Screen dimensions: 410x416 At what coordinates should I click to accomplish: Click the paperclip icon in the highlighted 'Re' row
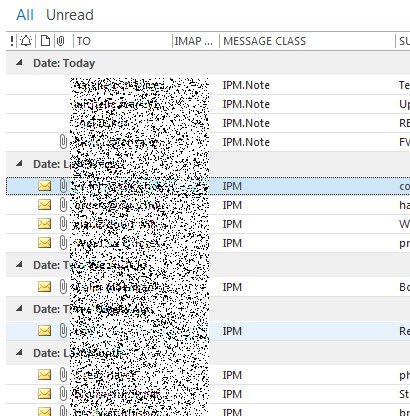click(x=63, y=331)
